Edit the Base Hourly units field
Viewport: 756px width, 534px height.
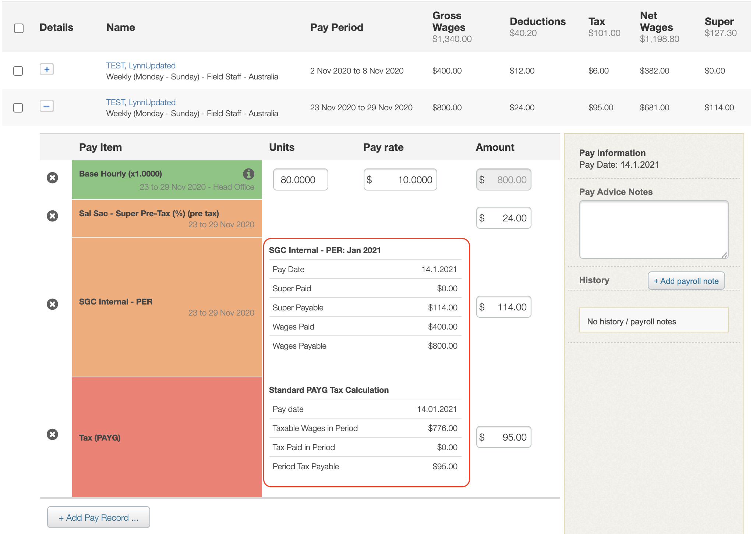(x=300, y=180)
